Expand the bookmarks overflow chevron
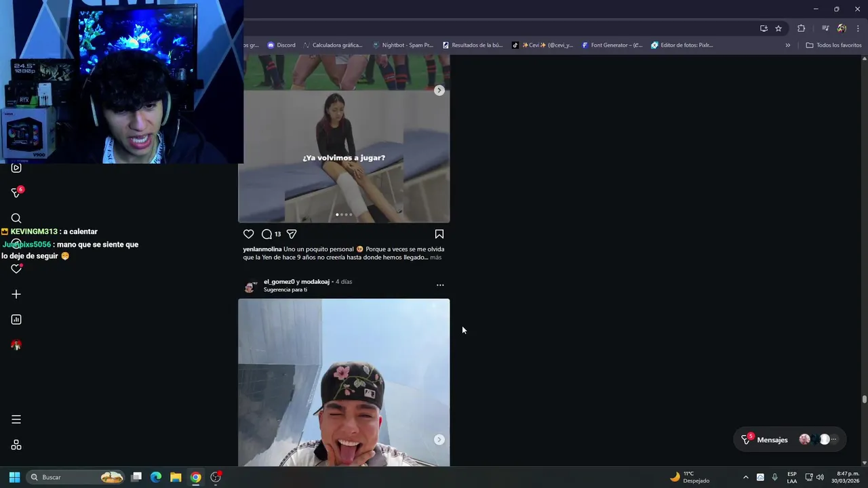 [787, 45]
